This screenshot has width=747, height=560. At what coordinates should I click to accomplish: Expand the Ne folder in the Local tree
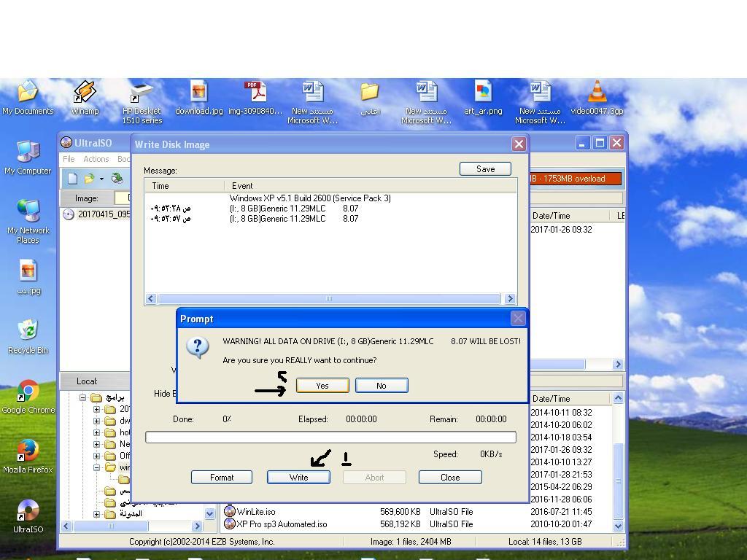pos(97,444)
